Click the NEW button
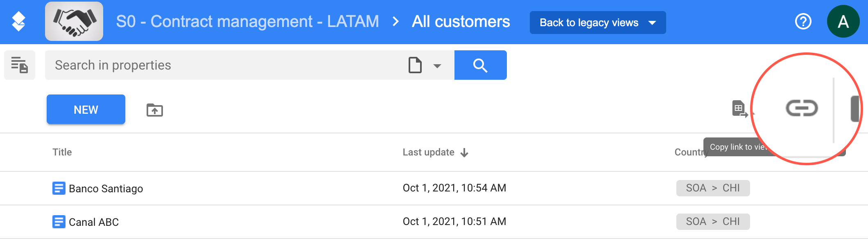Viewport: 868px width, 243px height. tap(86, 109)
